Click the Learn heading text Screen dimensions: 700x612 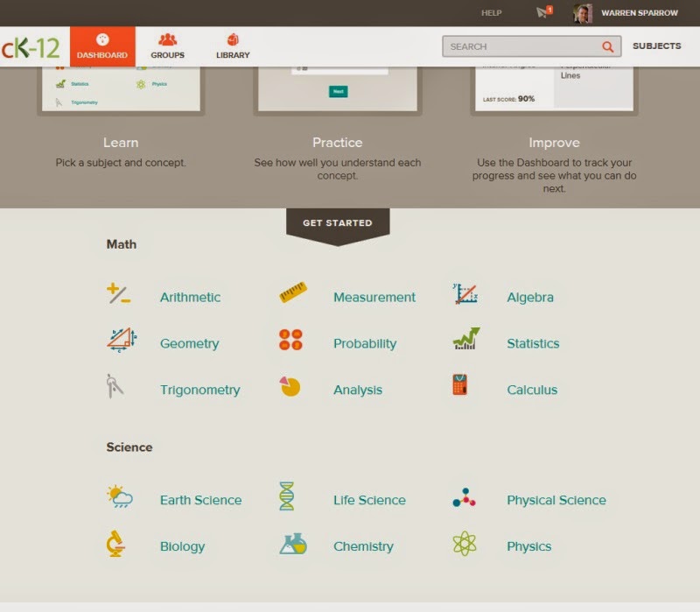(121, 143)
